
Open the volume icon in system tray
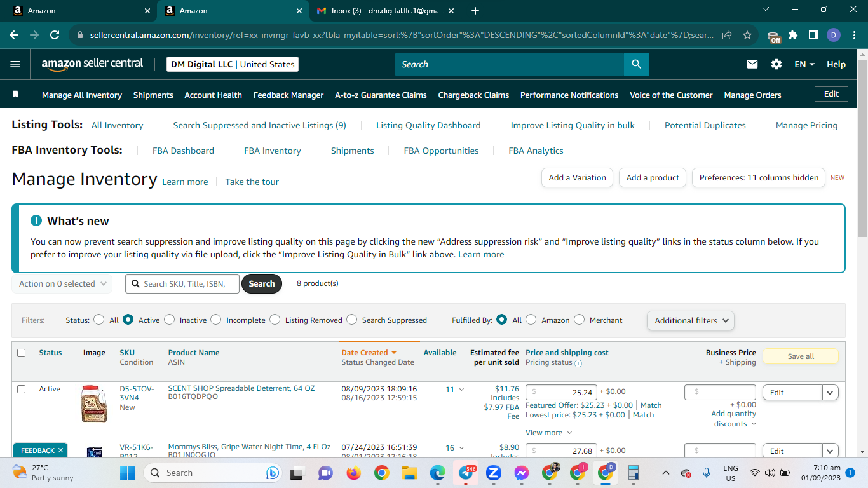pyautogui.click(x=770, y=473)
